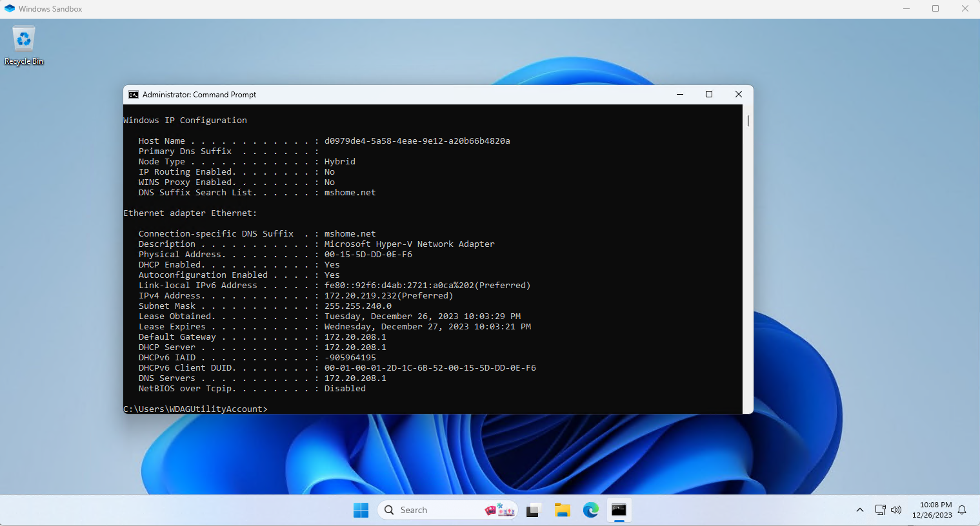Close the Command Prompt window

point(739,94)
